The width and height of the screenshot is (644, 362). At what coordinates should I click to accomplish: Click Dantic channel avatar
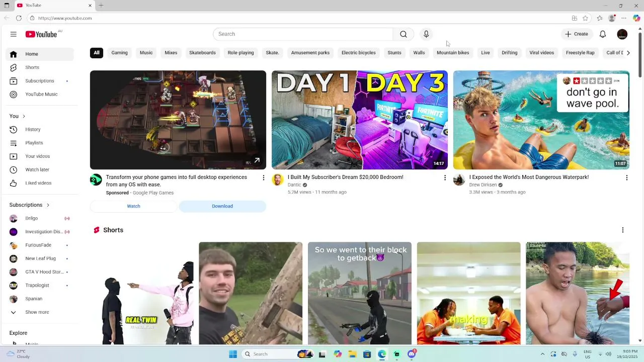point(278,180)
